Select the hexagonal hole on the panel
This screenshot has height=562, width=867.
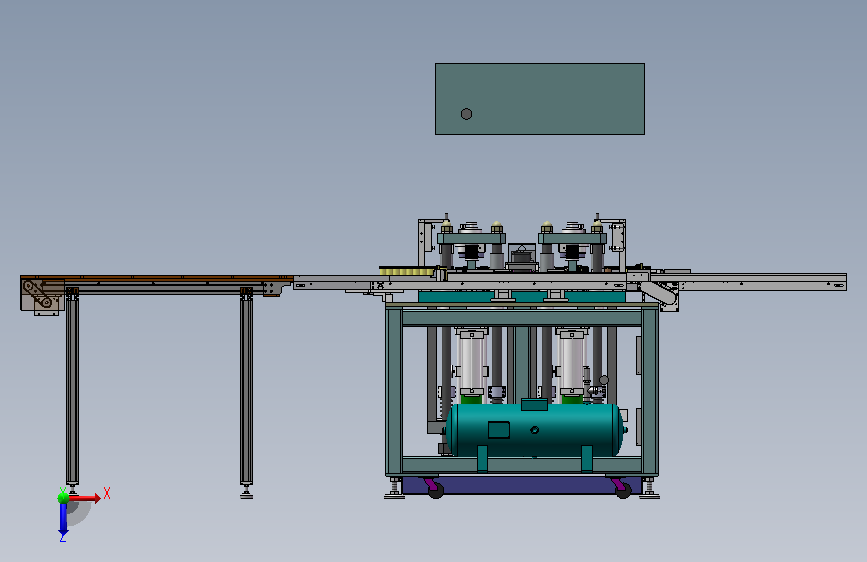(x=466, y=114)
